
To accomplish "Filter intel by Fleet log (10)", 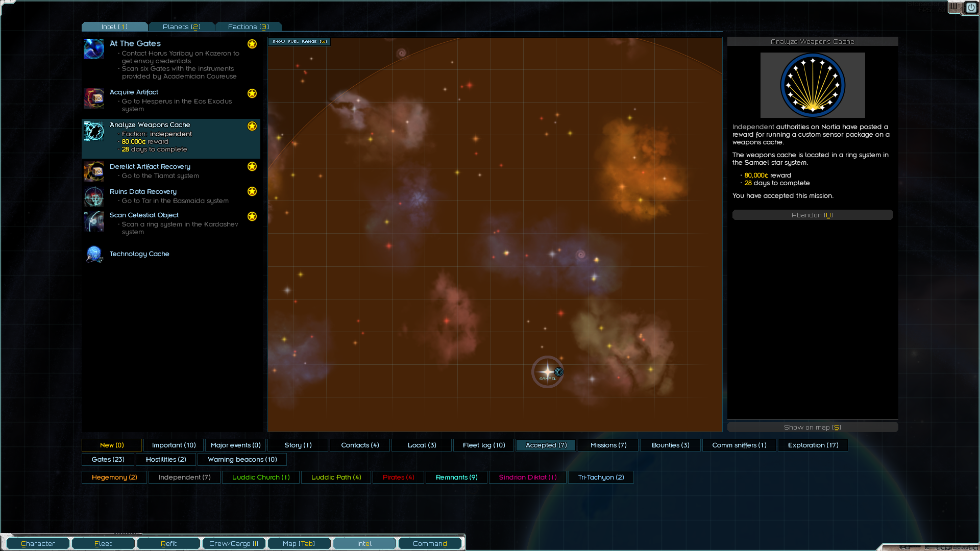I will coord(484,445).
